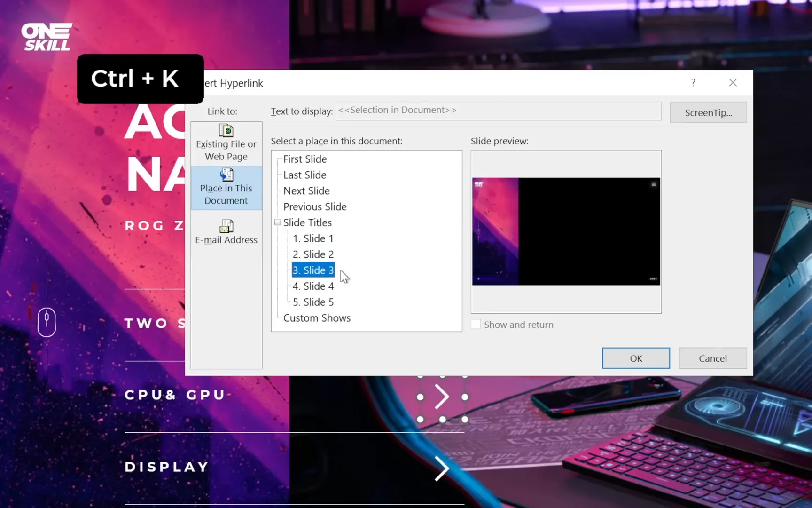The image size is (812, 508).
Task: Choose the E-mail Address link type icon
Action: [226, 227]
